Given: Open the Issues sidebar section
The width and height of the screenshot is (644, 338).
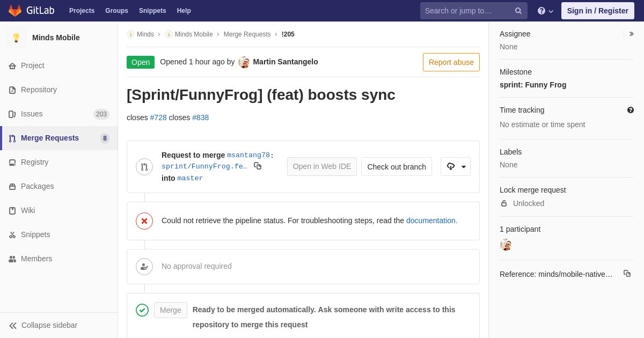Looking at the screenshot, I should pos(32,114).
